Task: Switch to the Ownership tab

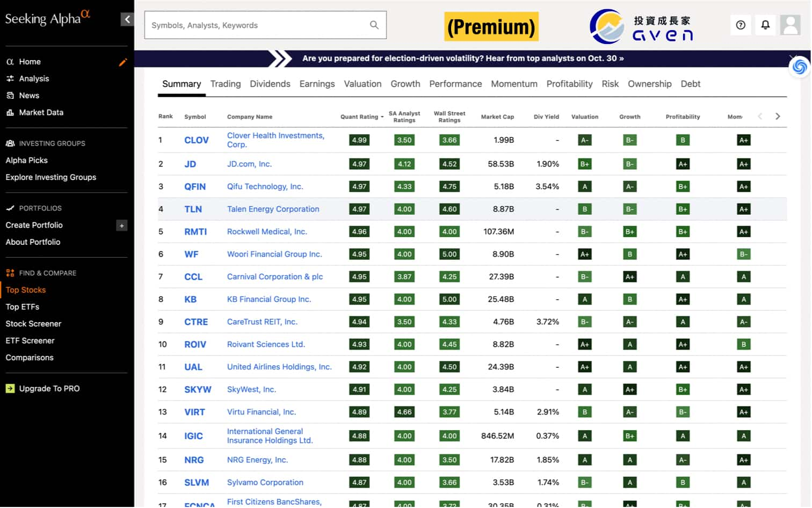Action: pos(650,84)
